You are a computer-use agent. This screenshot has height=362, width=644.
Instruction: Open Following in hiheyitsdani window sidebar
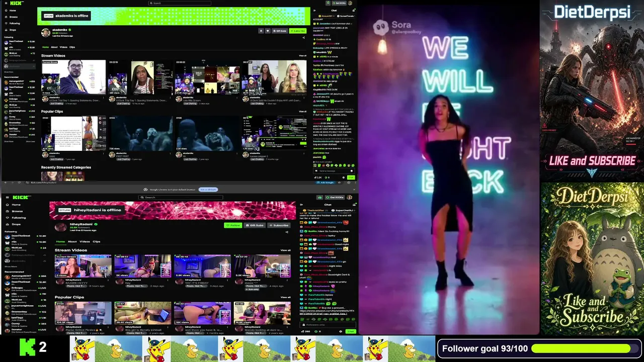pos(15,218)
